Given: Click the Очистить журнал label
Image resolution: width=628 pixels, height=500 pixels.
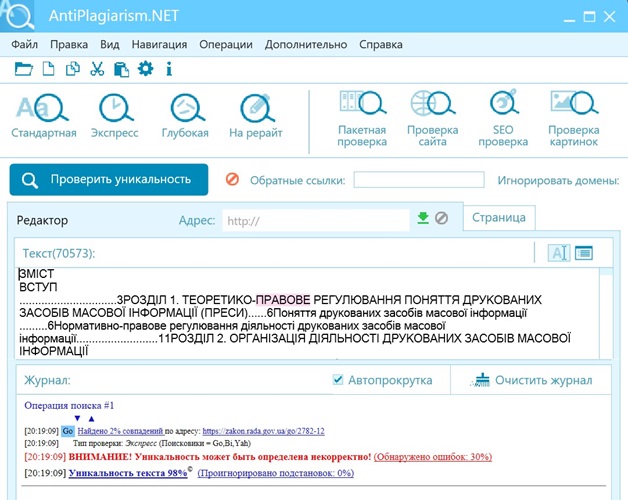Looking at the screenshot, I should 543,380.
